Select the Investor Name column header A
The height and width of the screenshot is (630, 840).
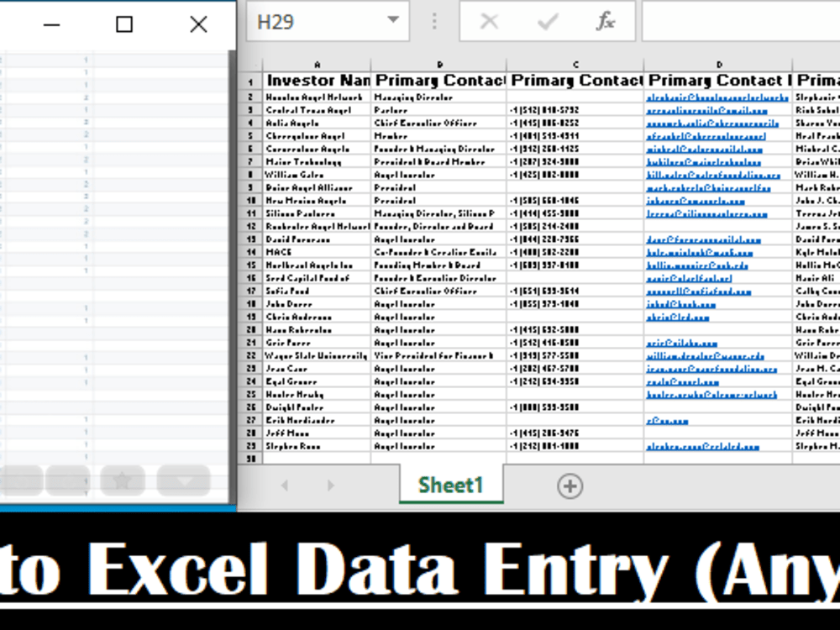tap(317, 64)
